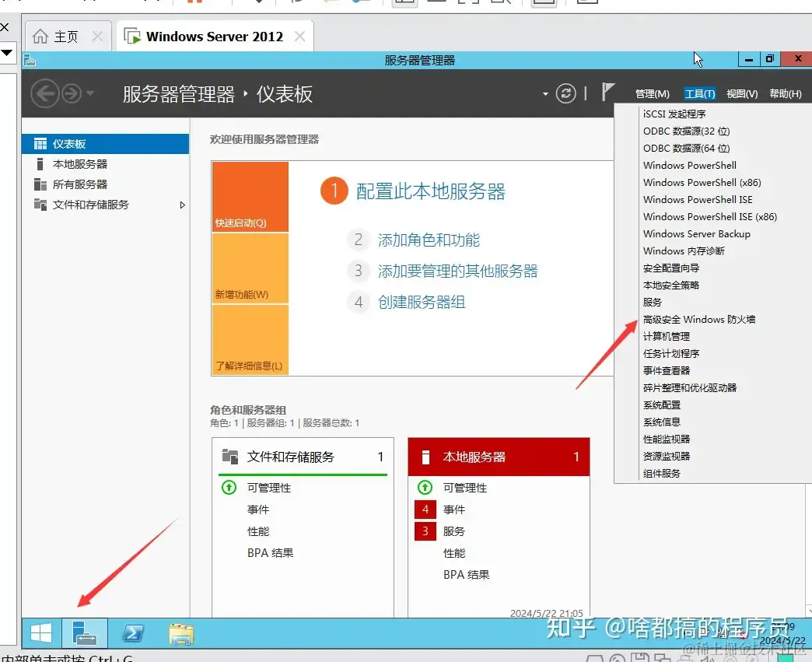Screen dimensions: 812x662
Task: Choose 计算机管理 from the tools menu
Action: (x=667, y=336)
